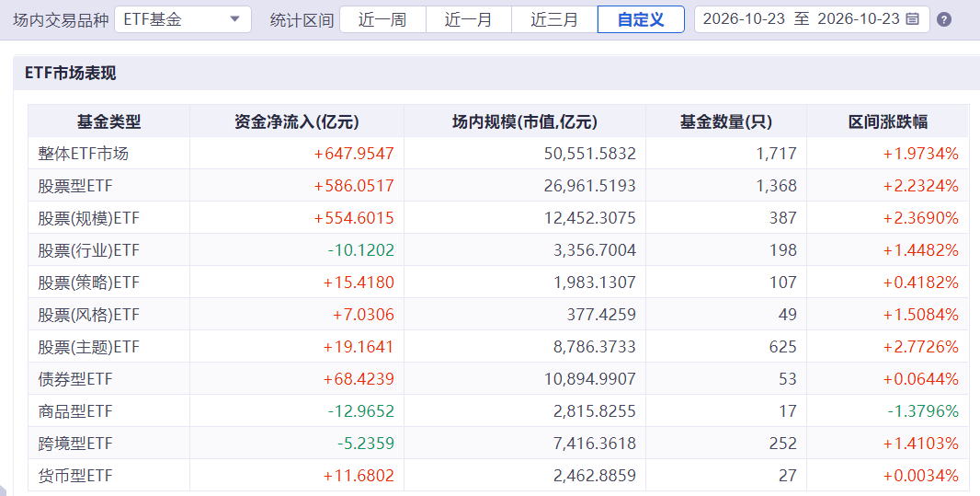Select the 股票(规模)ETF row label
Viewport: 980px width, 496px height.
pyautogui.click(x=89, y=218)
